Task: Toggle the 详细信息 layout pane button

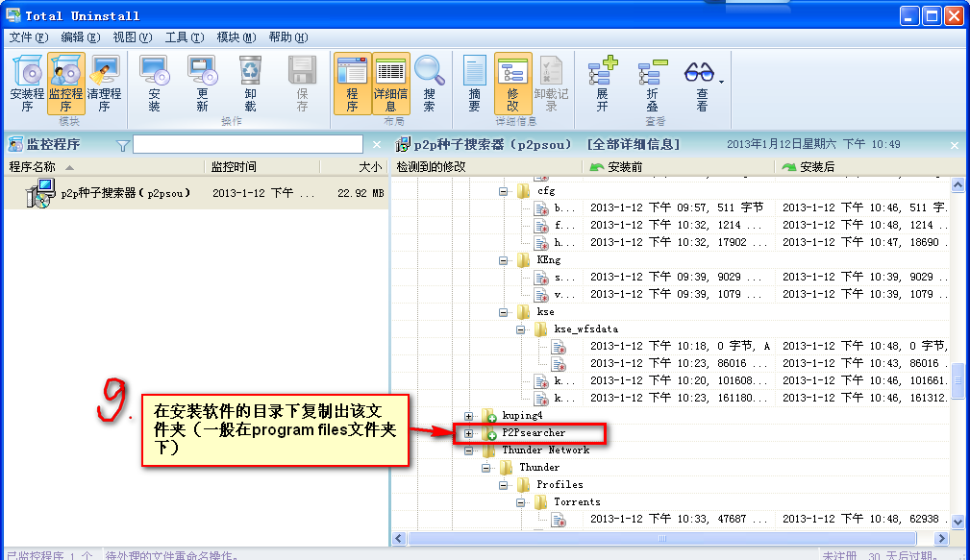Action: click(x=391, y=84)
